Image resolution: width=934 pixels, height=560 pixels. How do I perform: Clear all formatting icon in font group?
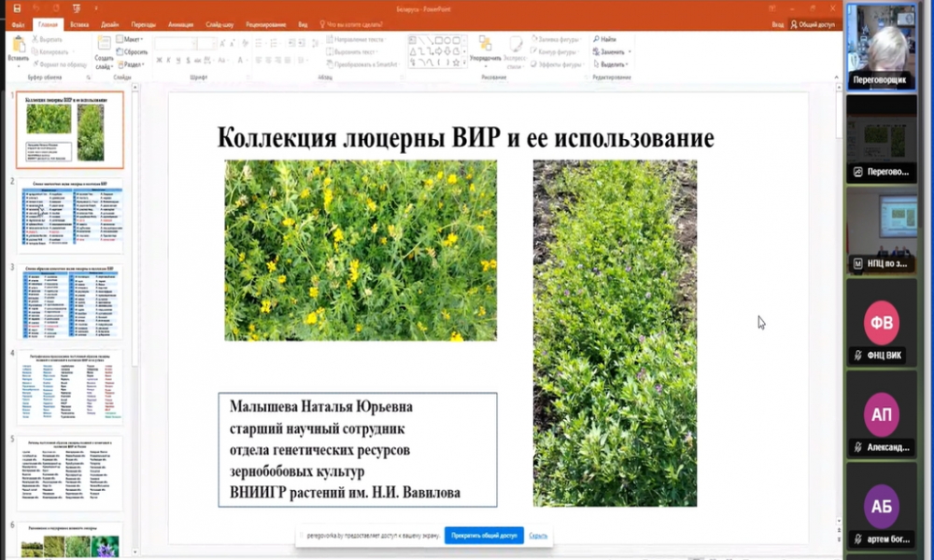click(245, 44)
